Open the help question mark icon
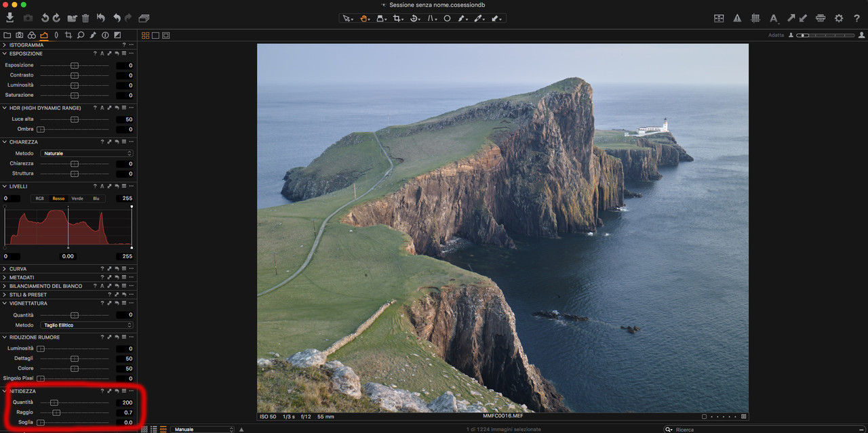This screenshot has height=433, width=868. coord(857,18)
